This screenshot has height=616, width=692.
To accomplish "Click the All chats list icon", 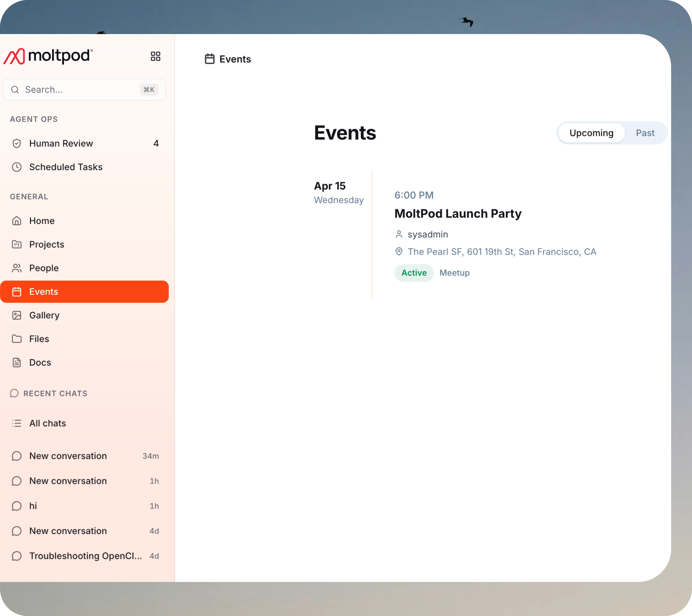I will tap(16, 423).
